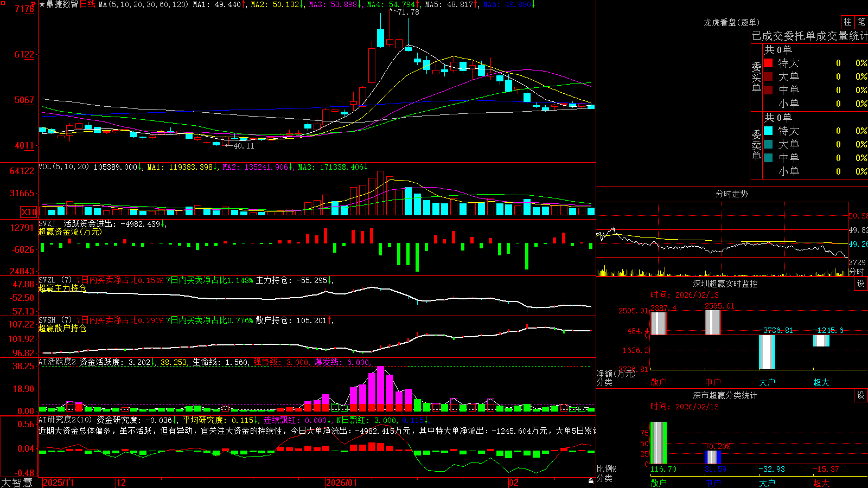Click the 超赢资金流(万元) legend label

pyautogui.click(x=70, y=232)
